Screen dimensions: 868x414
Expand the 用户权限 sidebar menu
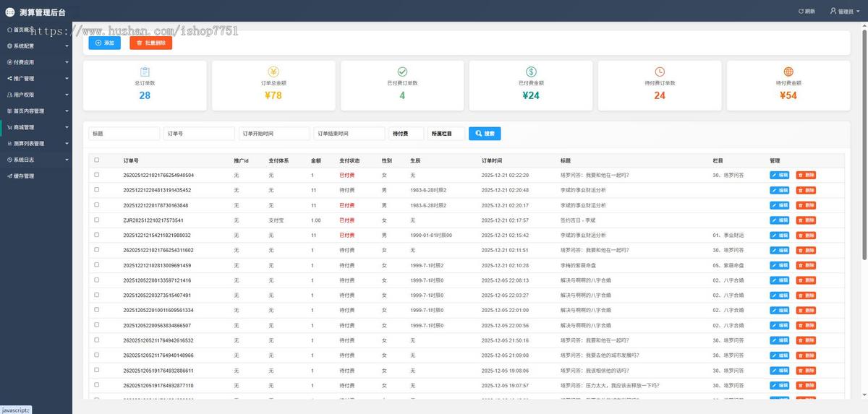36,95
